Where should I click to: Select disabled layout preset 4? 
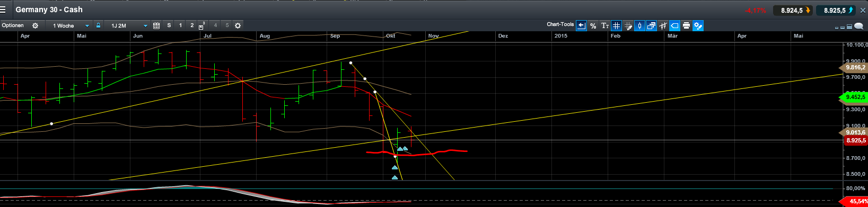coord(215,25)
